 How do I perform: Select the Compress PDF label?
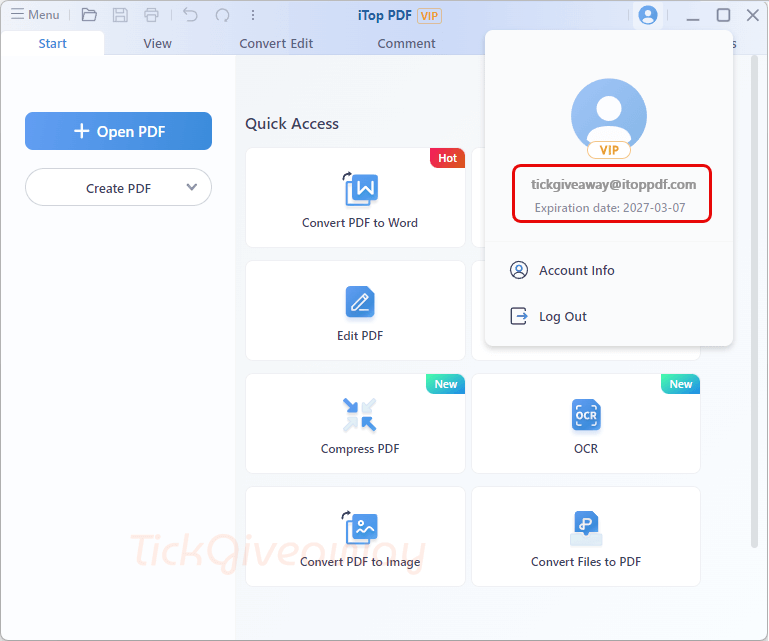pyautogui.click(x=360, y=449)
